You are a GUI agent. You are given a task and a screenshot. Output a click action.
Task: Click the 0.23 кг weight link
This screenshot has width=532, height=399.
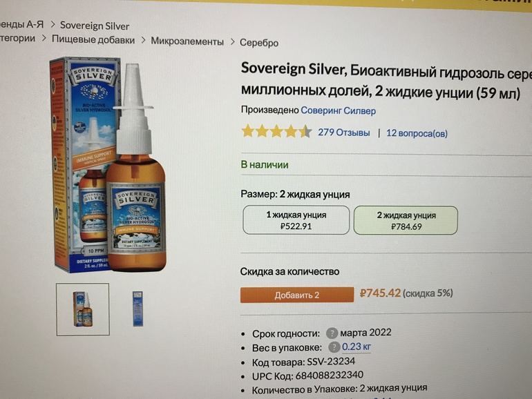357,347
